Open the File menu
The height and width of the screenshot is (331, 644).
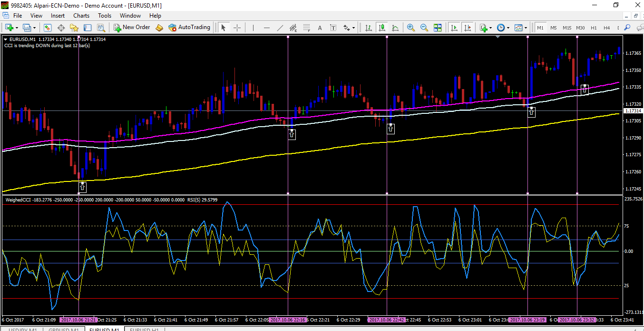(x=18, y=16)
